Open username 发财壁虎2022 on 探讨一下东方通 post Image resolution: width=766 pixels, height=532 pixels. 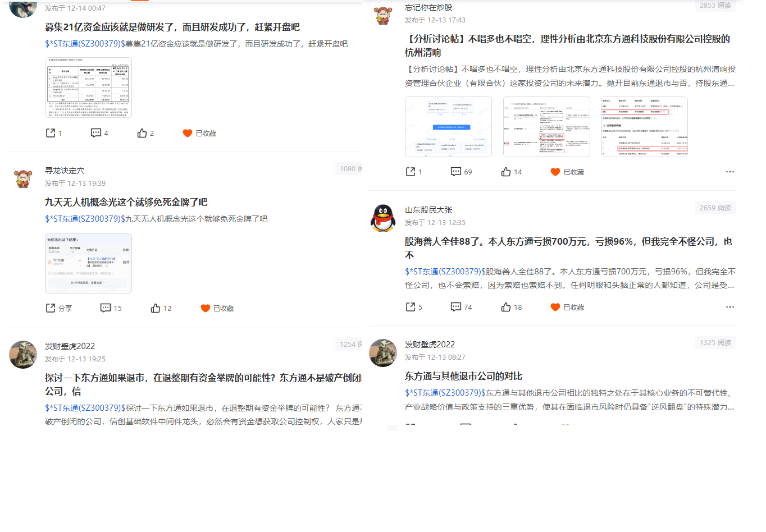pos(70,346)
